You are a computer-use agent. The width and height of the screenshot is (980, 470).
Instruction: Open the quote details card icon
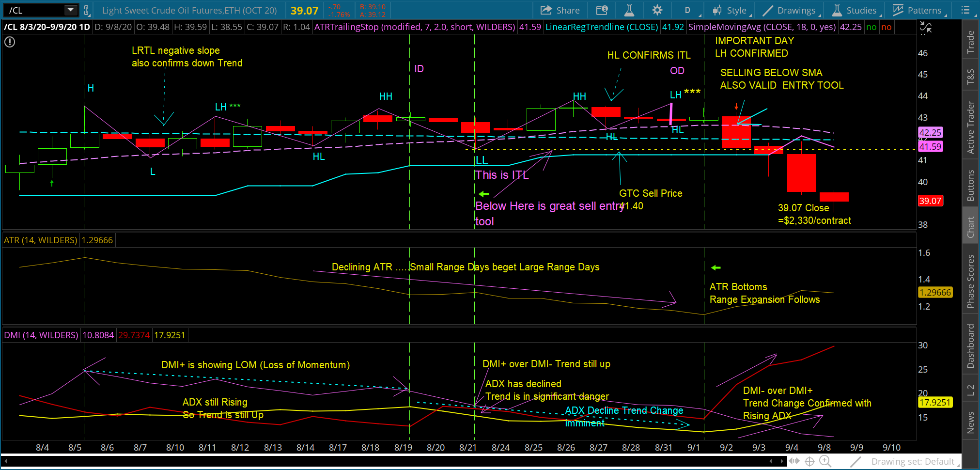coord(602,10)
